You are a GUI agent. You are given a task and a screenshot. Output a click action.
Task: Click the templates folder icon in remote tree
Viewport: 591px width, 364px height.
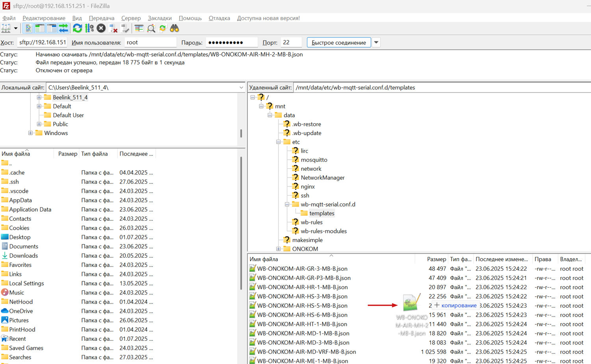tap(304, 213)
